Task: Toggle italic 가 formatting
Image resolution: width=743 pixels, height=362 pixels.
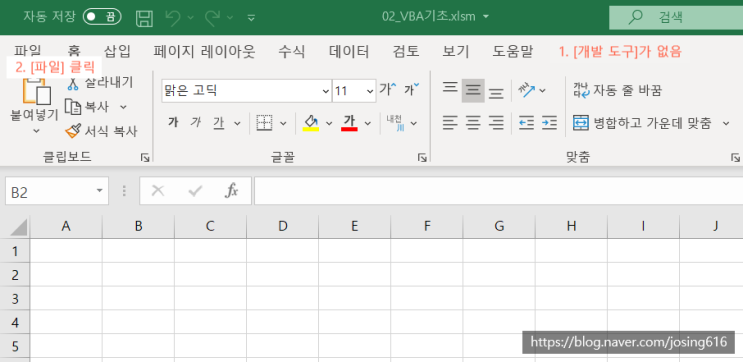Action: click(x=196, y=123)
